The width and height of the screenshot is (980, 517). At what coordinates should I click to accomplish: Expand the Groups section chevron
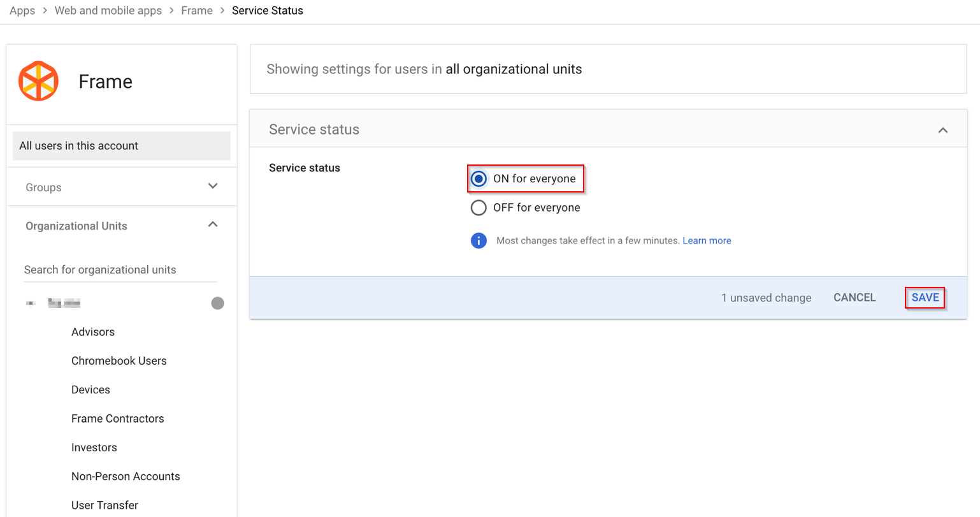click(x=213, y=186)
